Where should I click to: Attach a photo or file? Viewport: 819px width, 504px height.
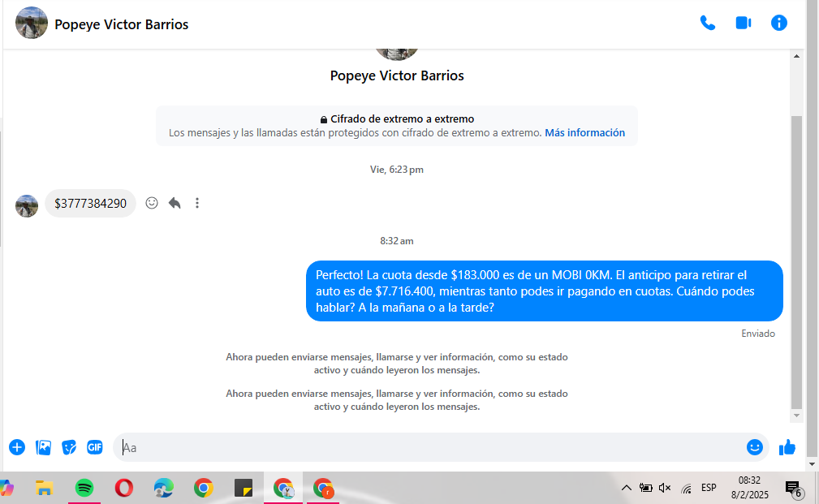[43, 447]
